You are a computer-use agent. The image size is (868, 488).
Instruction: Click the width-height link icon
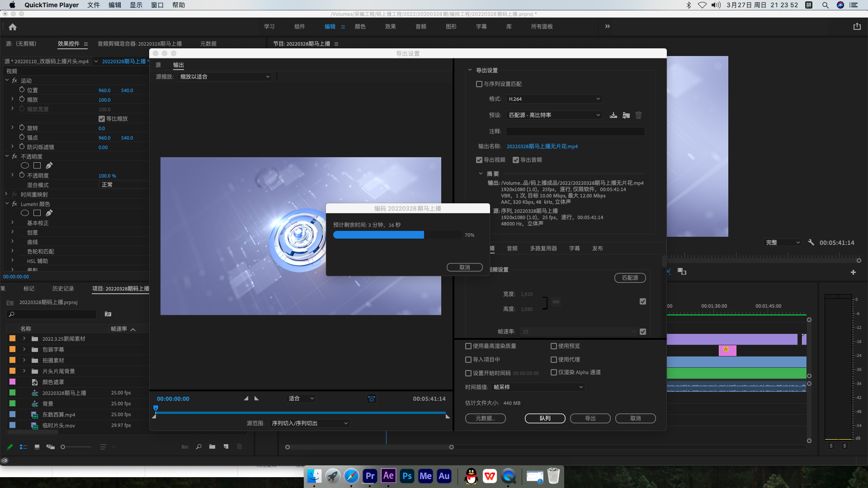coord(556,302)
